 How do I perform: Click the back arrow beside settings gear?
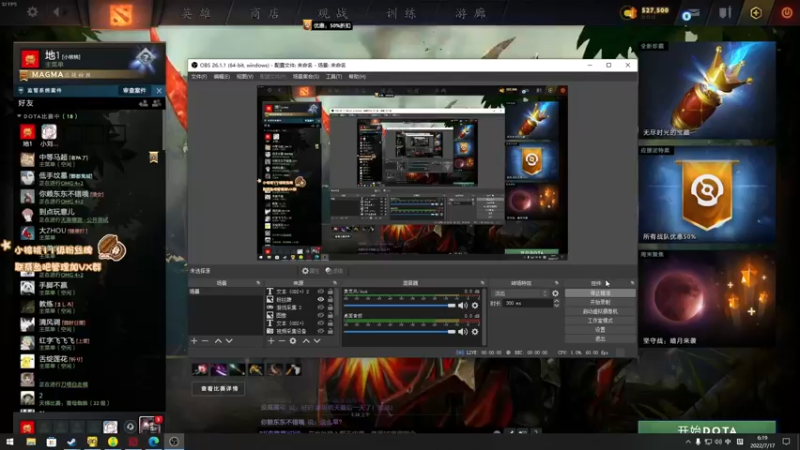(56, 11)
